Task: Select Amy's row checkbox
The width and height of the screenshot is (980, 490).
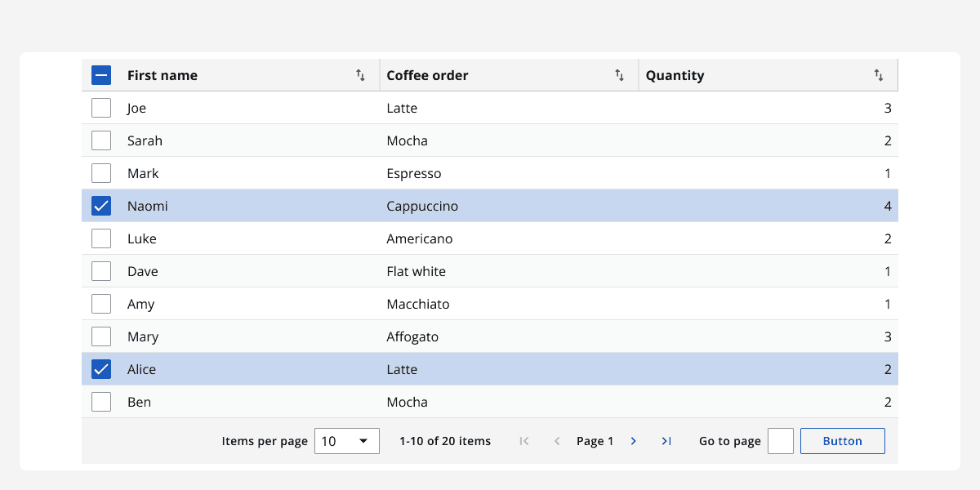Action: 100,303
